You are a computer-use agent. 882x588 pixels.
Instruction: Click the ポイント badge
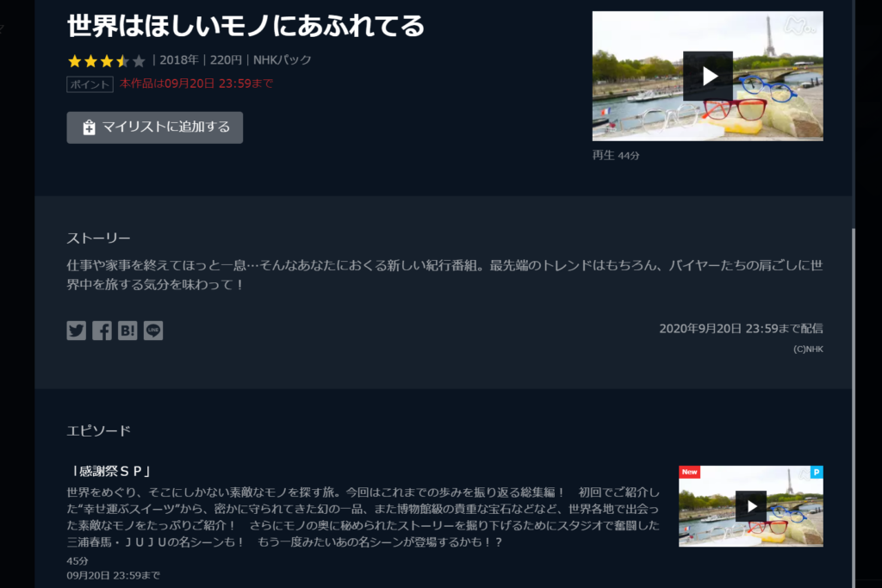click(x=90, y=84)
